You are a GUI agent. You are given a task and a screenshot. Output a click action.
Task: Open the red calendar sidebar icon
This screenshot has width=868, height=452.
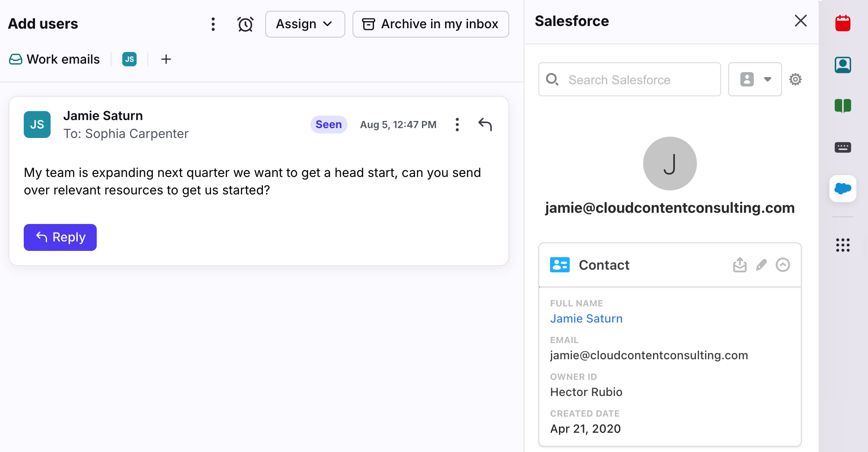click(x=843, y=23)
